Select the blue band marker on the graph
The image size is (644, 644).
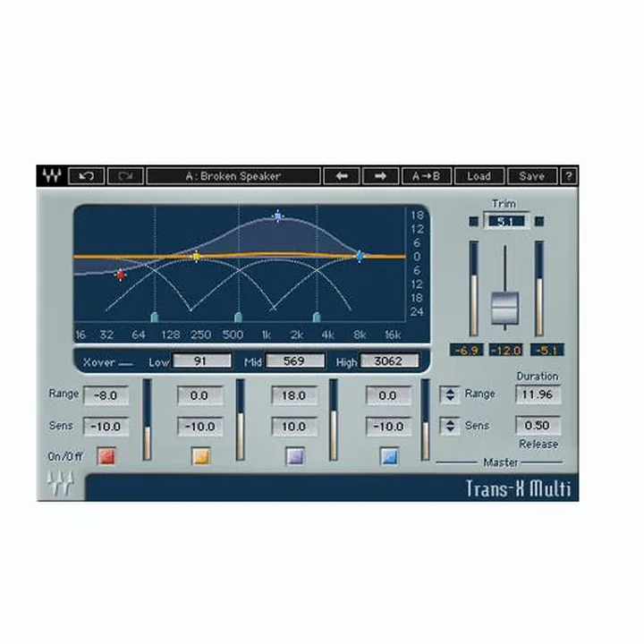(360, 257)
